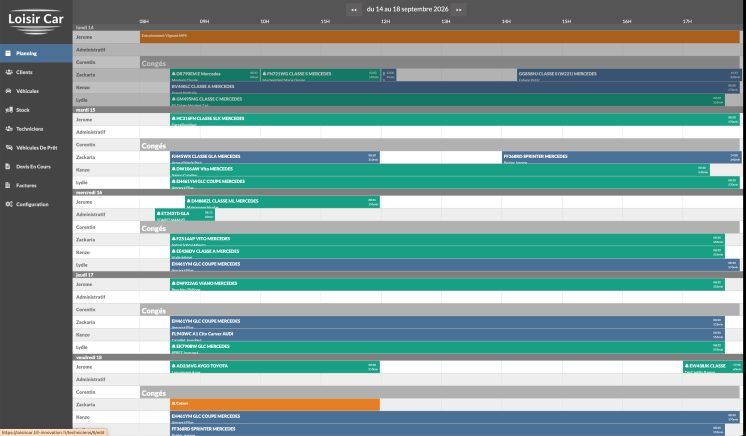Click lock icon on FN721WG Classe S event
This screenshot has width=746, height=436.
[264, 74]
